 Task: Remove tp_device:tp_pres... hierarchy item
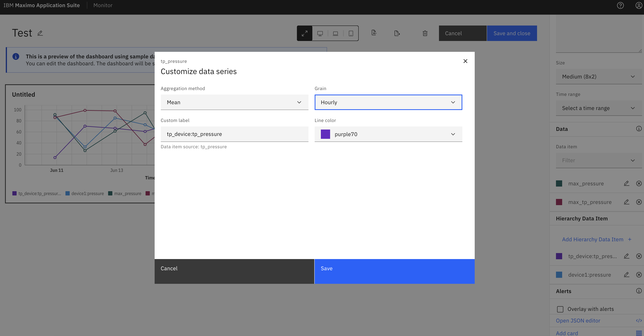[639, 256]
